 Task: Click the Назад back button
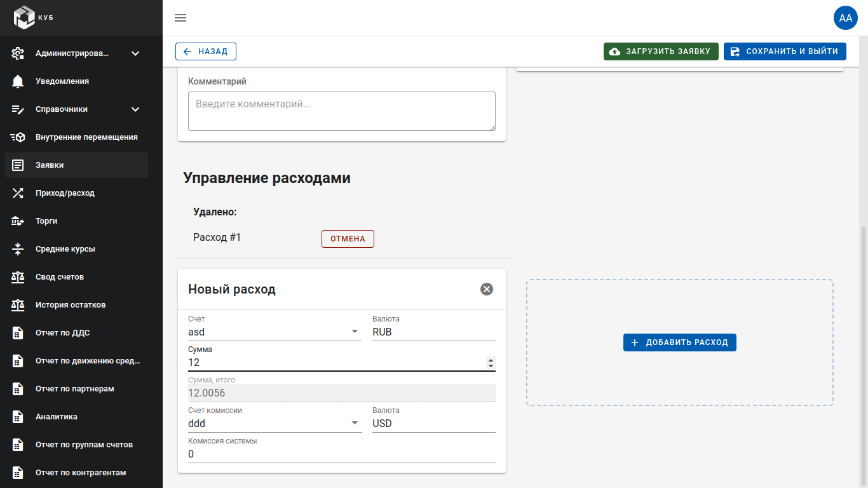(206, 51)
